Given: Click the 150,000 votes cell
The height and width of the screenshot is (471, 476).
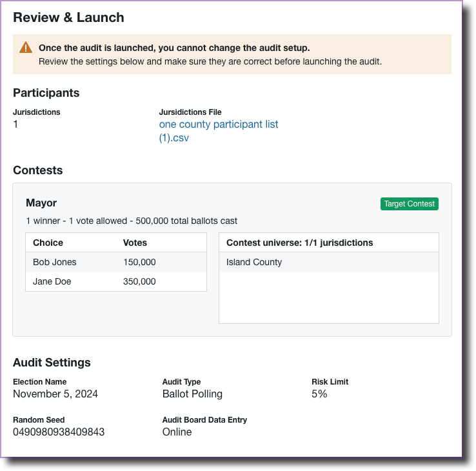Looking at the screenshot, I should [x=139, y=262].
